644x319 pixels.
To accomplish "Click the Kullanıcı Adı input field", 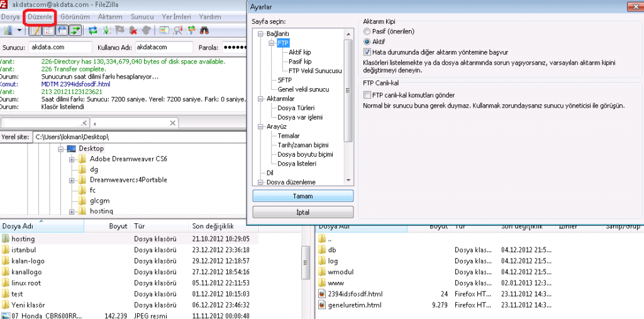I will coord(164,47).
